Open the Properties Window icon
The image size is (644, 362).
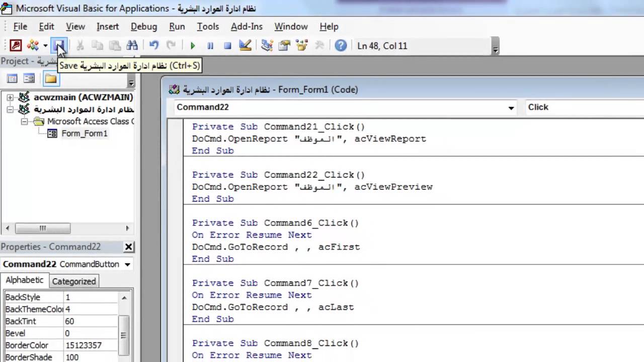284,46
